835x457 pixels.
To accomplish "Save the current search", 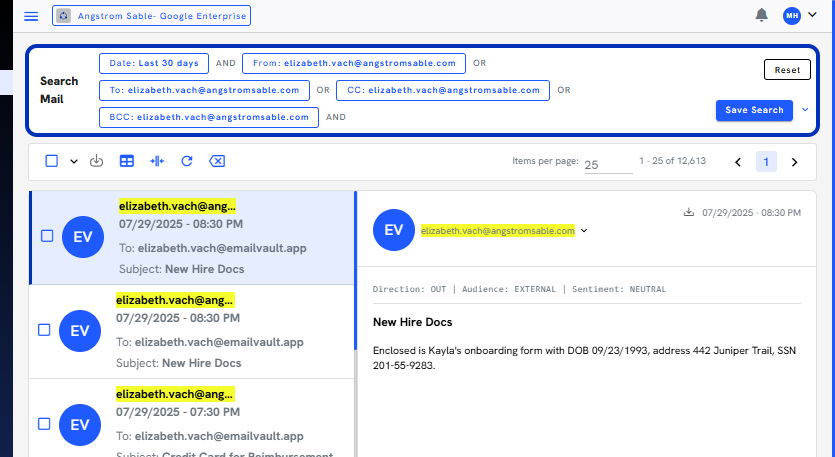I will click(x=754, y=110).
